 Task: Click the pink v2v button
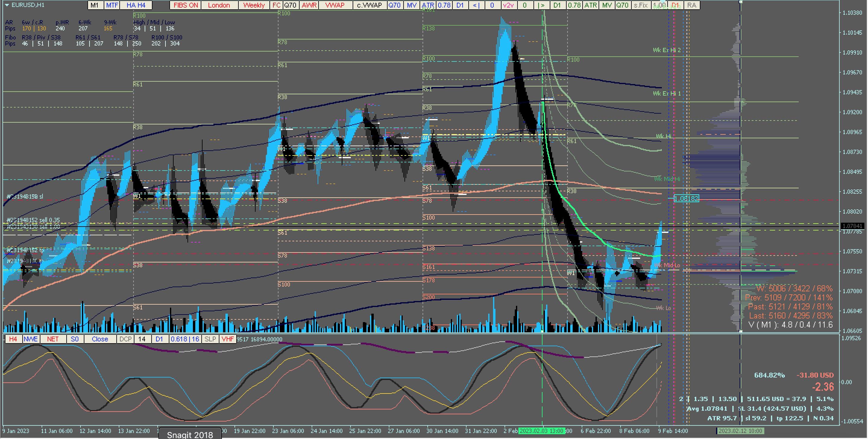[508, 5]
